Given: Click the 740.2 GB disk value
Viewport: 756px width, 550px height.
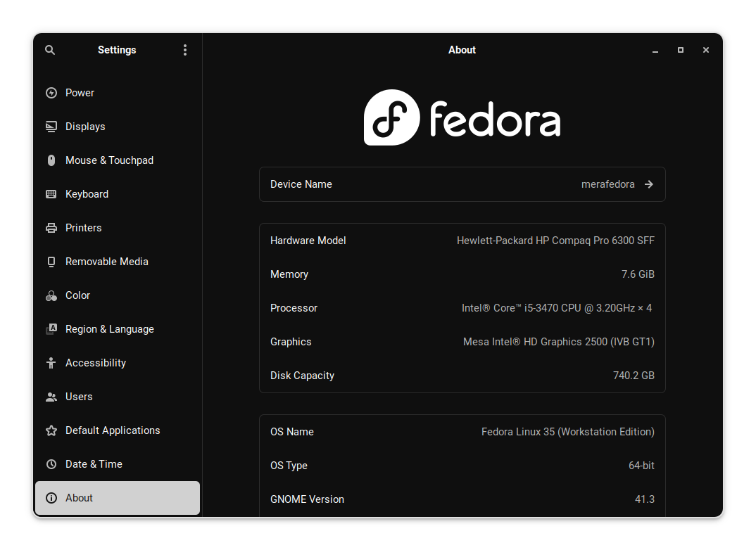Looking at the screenshot, I should (634, 376).
